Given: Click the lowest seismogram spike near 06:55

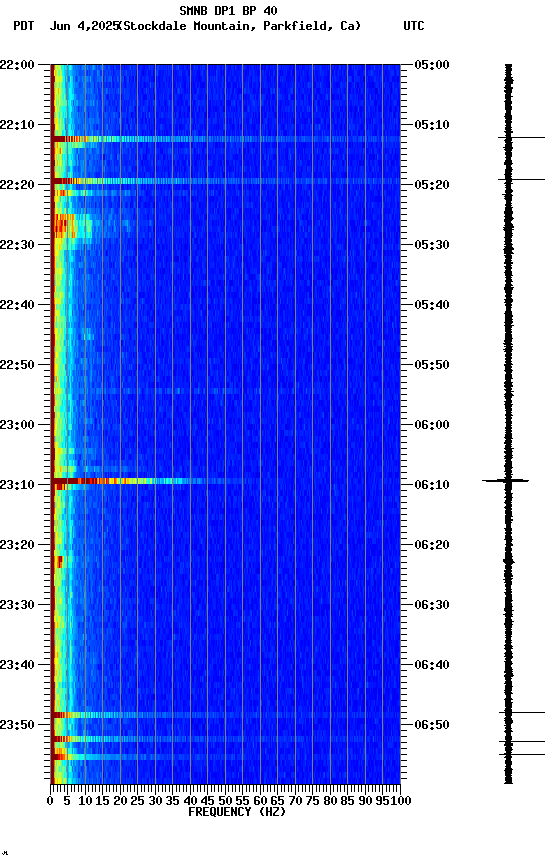Looking at the screenshot, I should [522, 755].
